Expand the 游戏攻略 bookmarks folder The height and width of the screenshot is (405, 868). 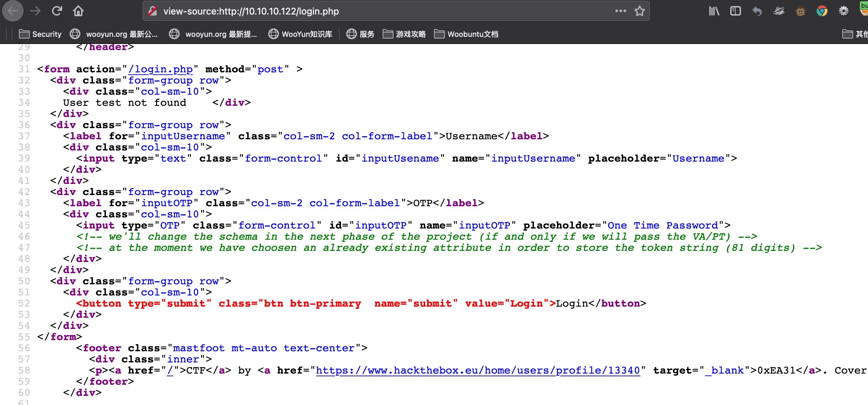coord(404,34)
